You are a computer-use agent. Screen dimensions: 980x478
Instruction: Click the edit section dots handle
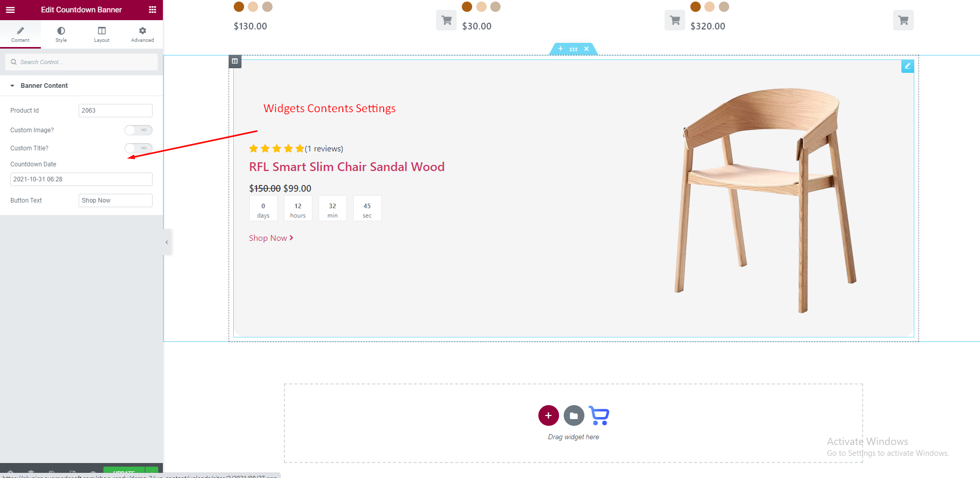pos(574,49)
